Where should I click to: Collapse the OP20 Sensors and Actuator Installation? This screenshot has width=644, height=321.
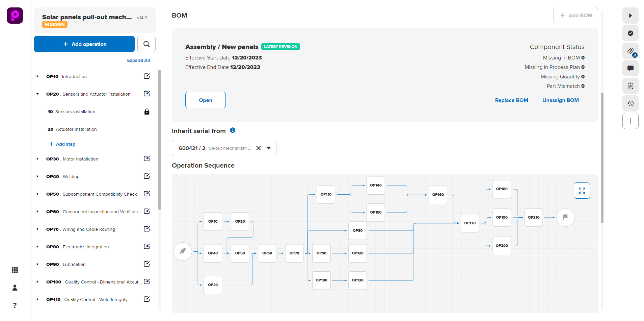37,94
